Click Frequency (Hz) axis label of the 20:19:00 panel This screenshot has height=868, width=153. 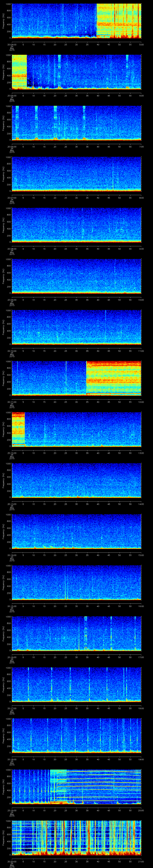click(x=3, y=787)
